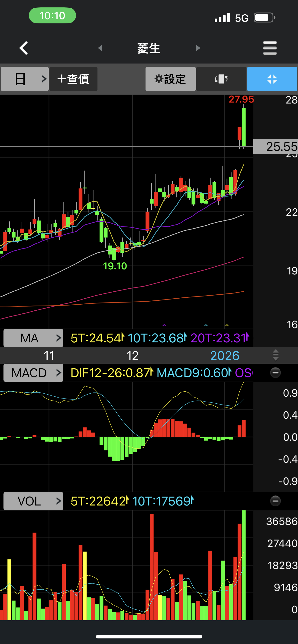298x644 pixels.
Task: Switch to next stock with right triangle
Action: pos(198,48)
